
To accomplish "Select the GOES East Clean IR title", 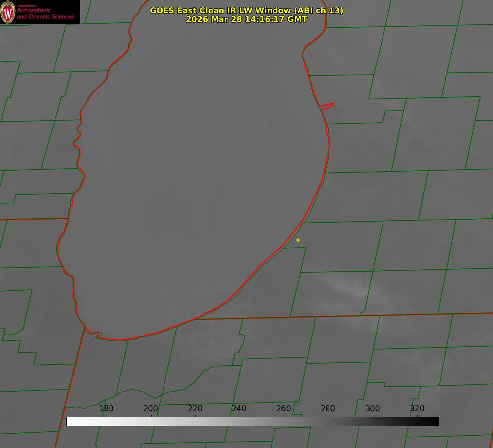I will [246, 10].
